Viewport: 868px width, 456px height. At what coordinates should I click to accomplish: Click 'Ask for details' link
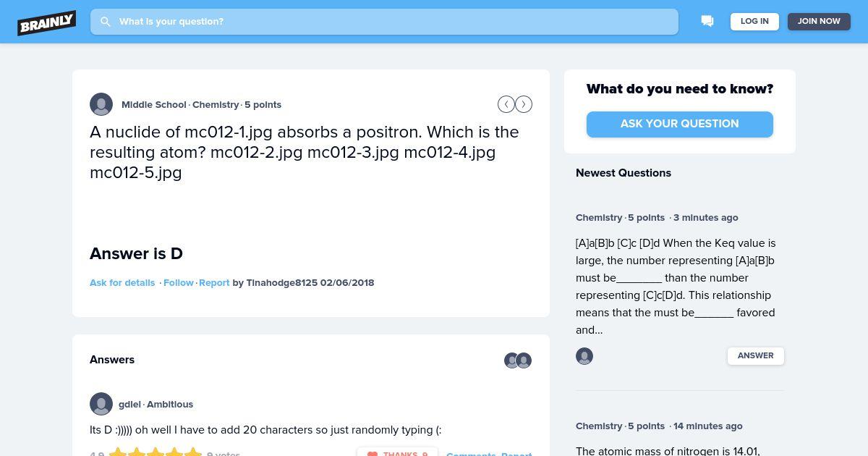coord(122,283)
